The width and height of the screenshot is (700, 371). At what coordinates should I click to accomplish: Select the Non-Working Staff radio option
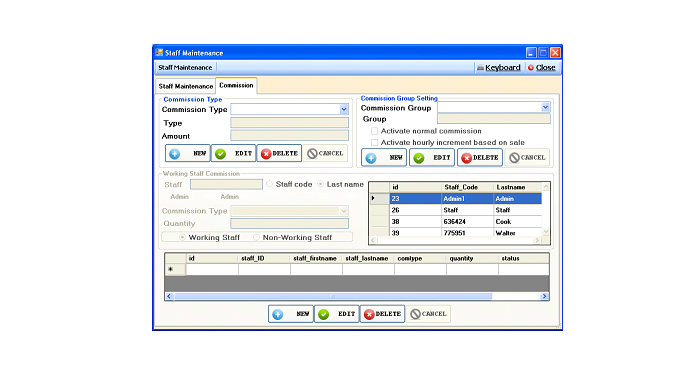click(x=256, y=238)
